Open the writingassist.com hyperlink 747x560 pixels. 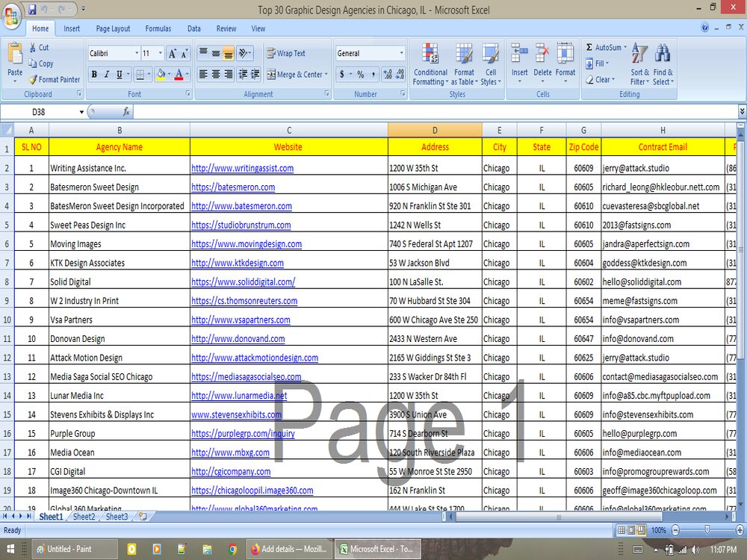(242, 168)
